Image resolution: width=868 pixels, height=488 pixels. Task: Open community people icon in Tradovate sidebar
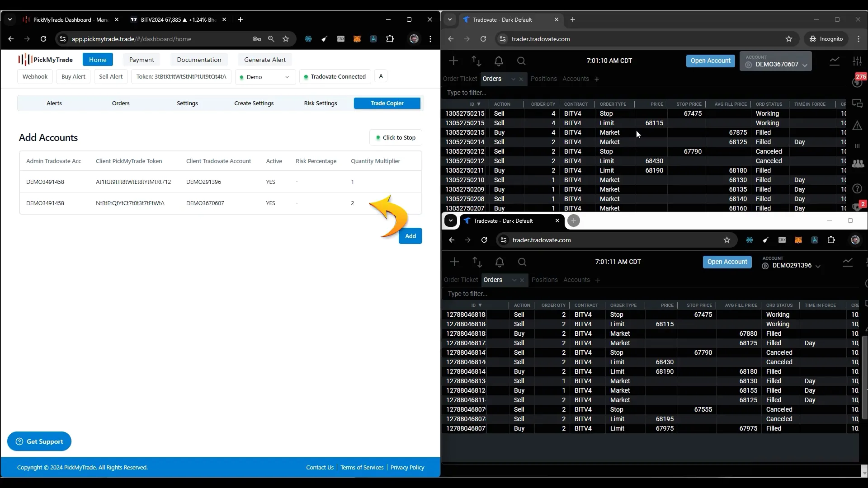[x=857, y=164]
